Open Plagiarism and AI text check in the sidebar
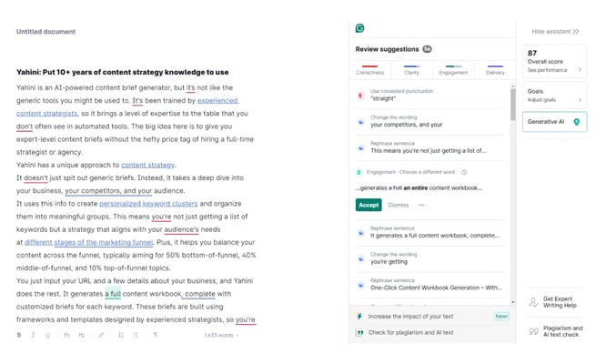The width and height of the screenshot is (606, 364). tap(555, 331)
